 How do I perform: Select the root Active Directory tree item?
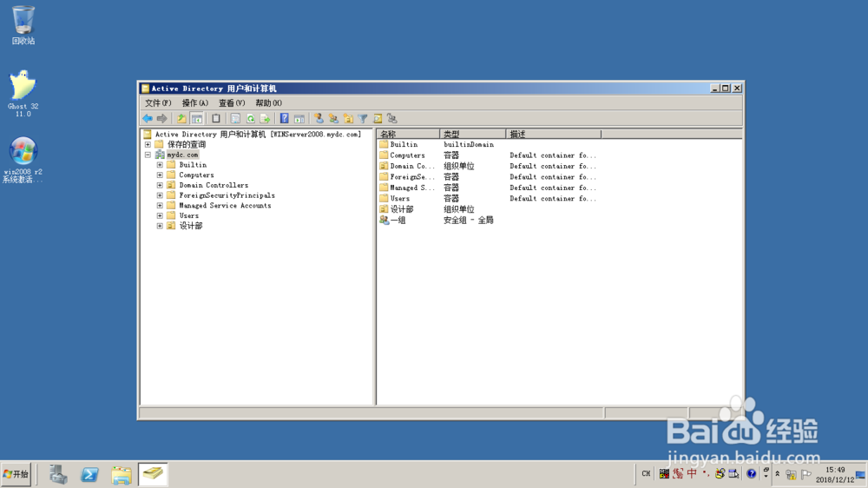tap(258, 134)
